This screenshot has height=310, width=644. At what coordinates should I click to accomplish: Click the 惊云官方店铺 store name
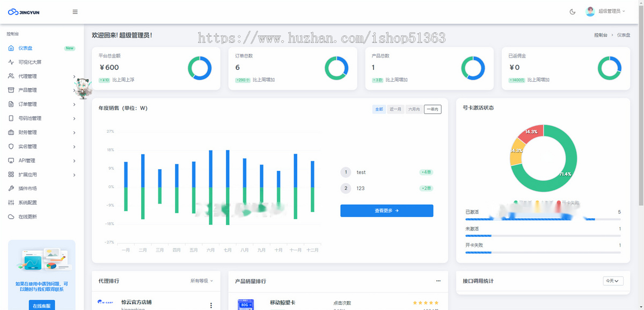[136, 302]
